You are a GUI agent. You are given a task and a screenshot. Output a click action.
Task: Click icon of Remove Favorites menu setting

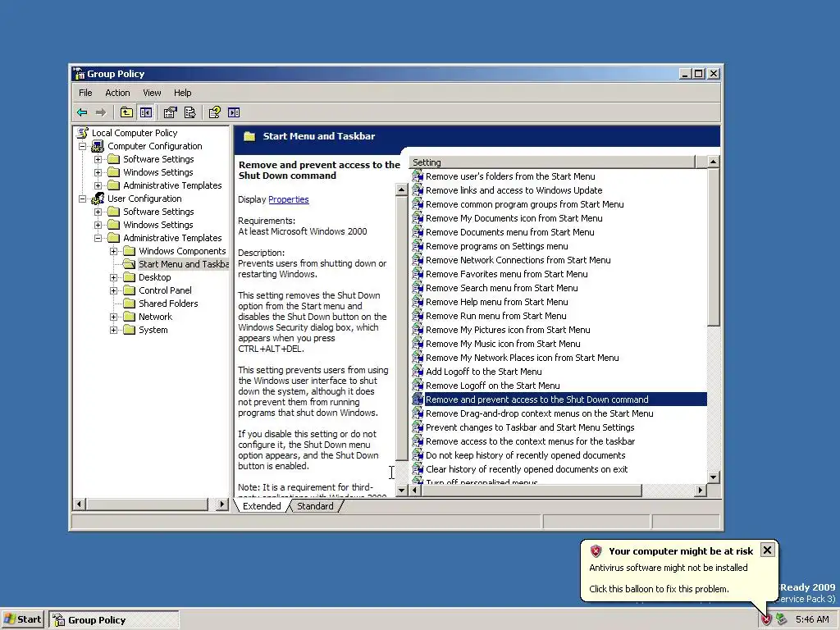(x=418, y=274)
